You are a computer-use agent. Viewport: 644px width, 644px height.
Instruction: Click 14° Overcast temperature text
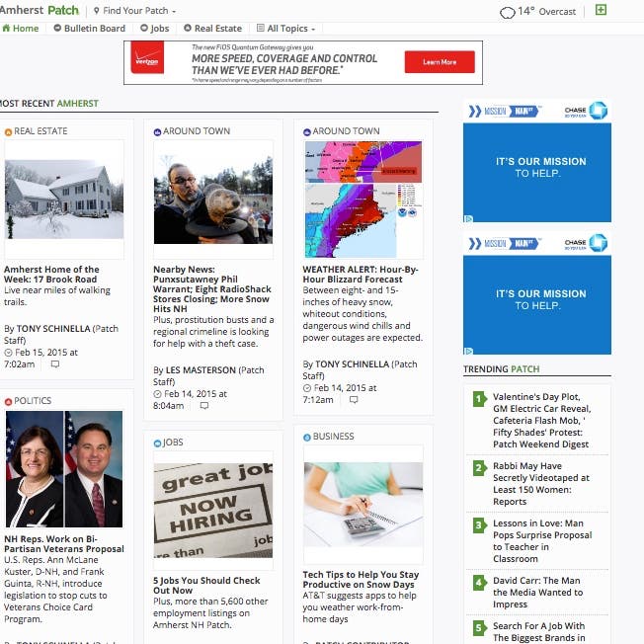[x=546, y=12]
